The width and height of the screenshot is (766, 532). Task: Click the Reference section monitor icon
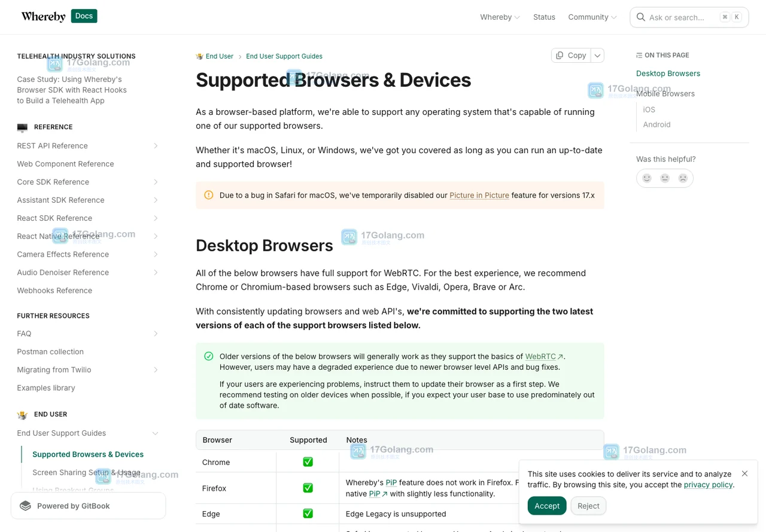tap(22, 127)
